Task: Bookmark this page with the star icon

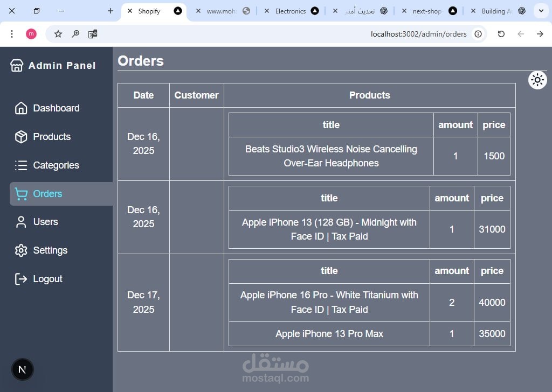Action: tap(58, 34)
